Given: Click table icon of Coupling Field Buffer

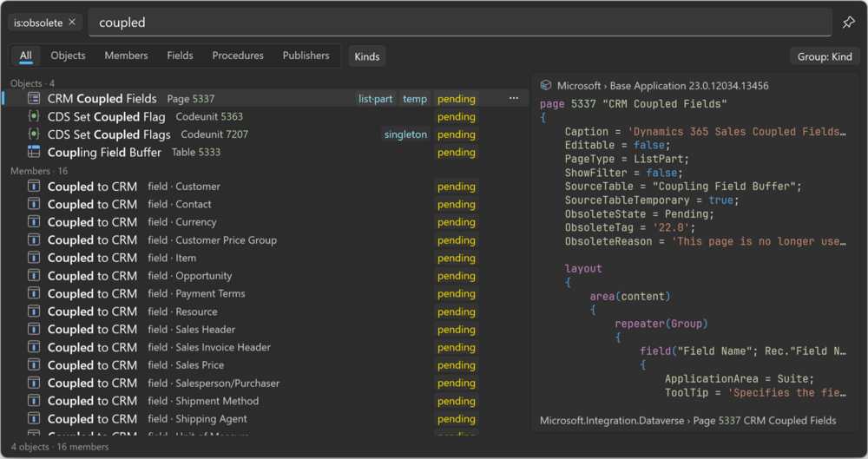Looking at the screenshot, I should [x=34, y=152].
